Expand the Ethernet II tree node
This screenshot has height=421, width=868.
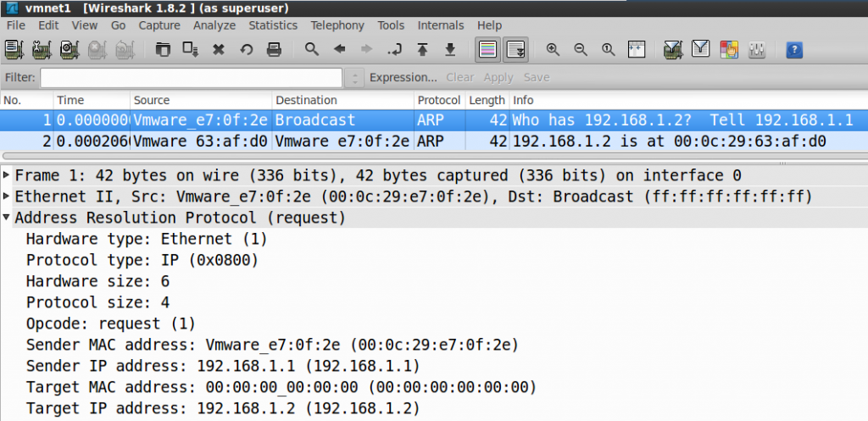click(x=6, y=196)
